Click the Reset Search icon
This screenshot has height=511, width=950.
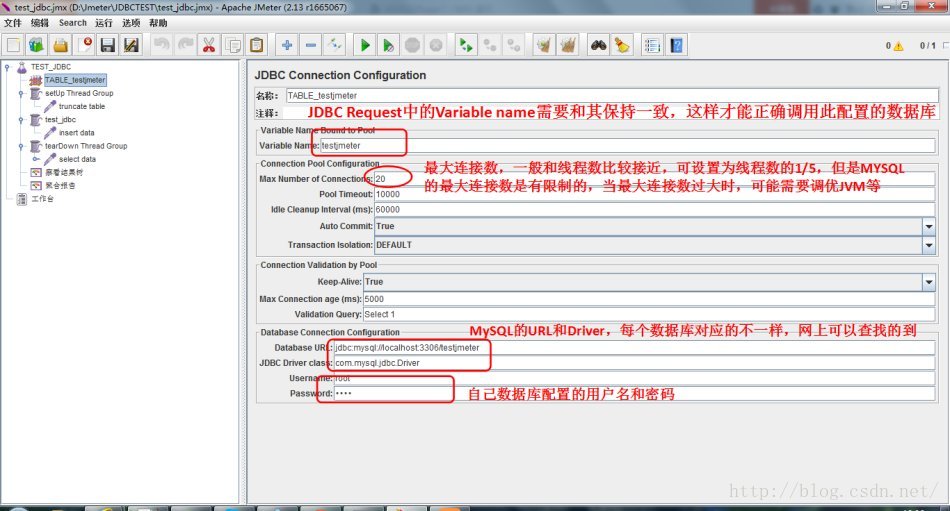pos(622,45)
